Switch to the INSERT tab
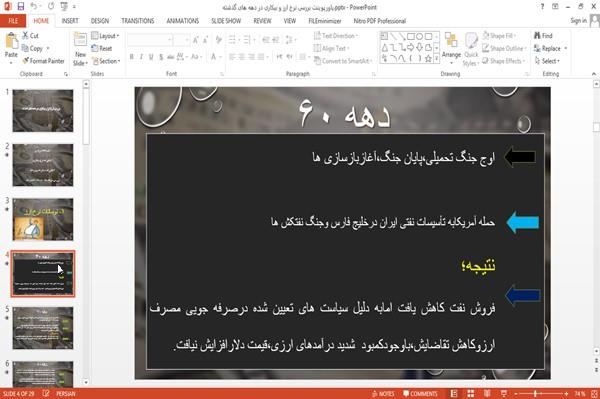 [70, 21]
